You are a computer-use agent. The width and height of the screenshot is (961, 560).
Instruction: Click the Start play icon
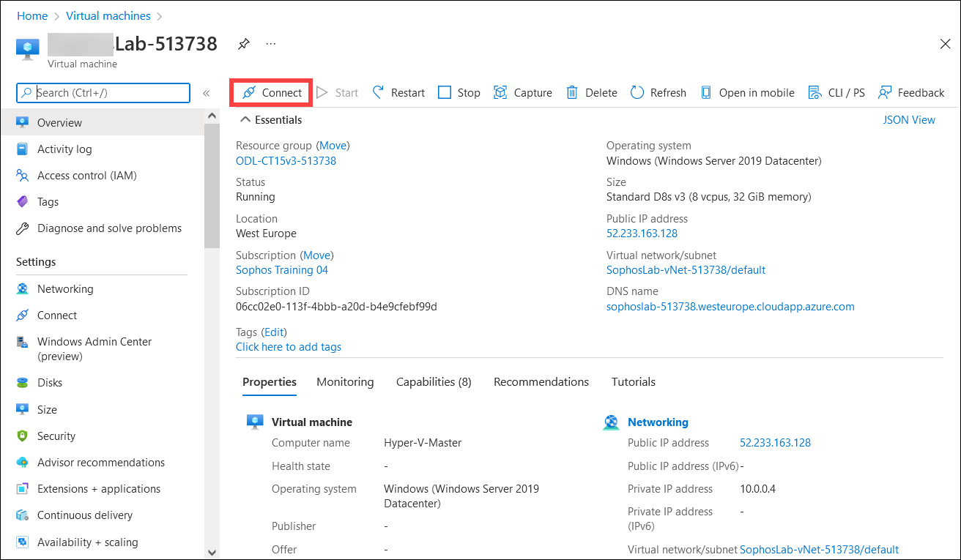pos(322,93)
